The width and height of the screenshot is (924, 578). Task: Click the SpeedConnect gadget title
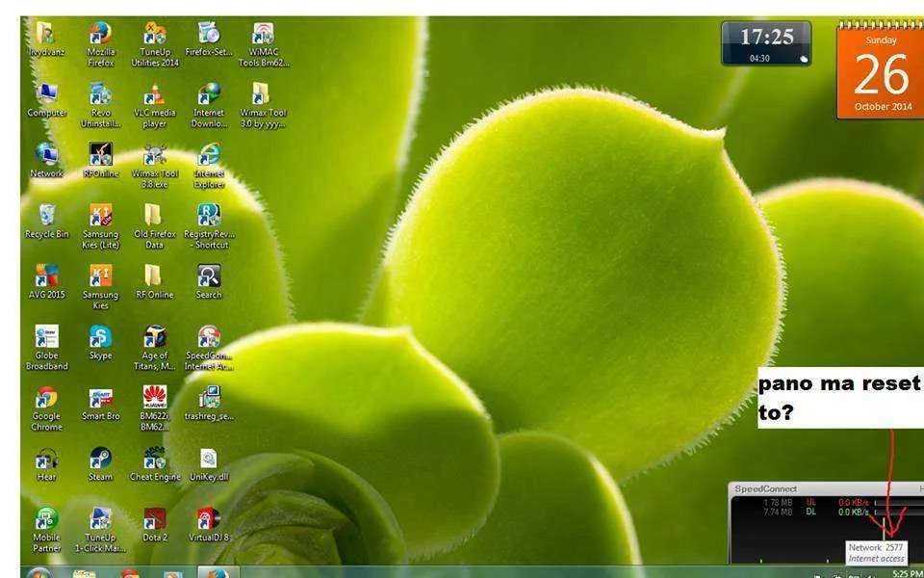[765, 489]
